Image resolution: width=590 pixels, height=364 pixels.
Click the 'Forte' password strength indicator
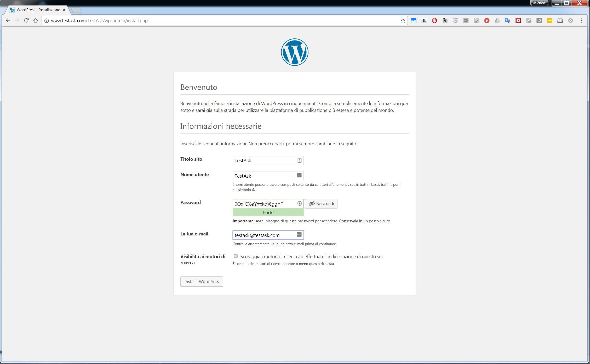(268, 212)
